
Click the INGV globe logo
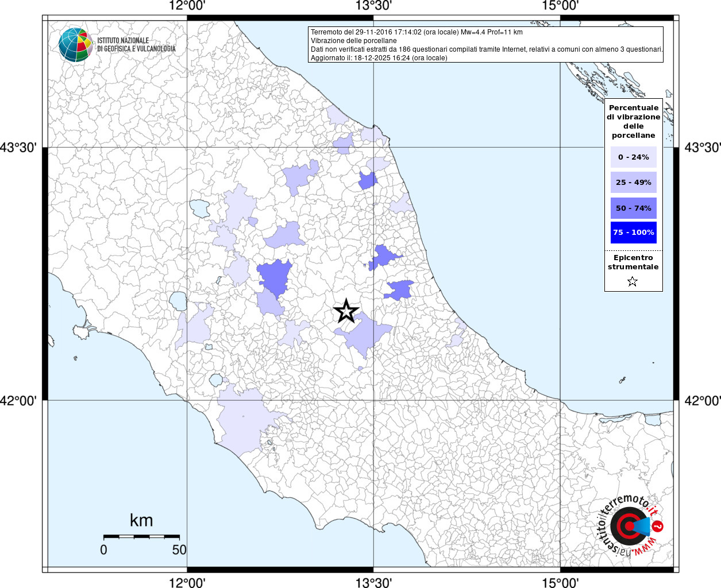[x=76, y=45]
